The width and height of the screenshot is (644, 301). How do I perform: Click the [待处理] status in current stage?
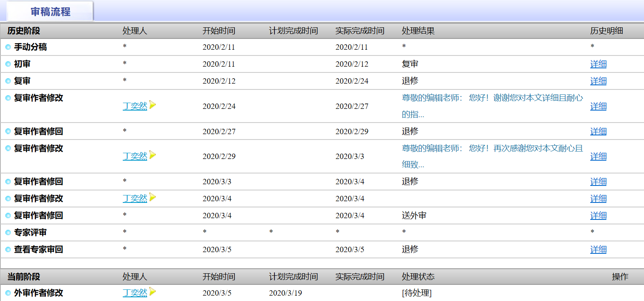tap(416, 293)
